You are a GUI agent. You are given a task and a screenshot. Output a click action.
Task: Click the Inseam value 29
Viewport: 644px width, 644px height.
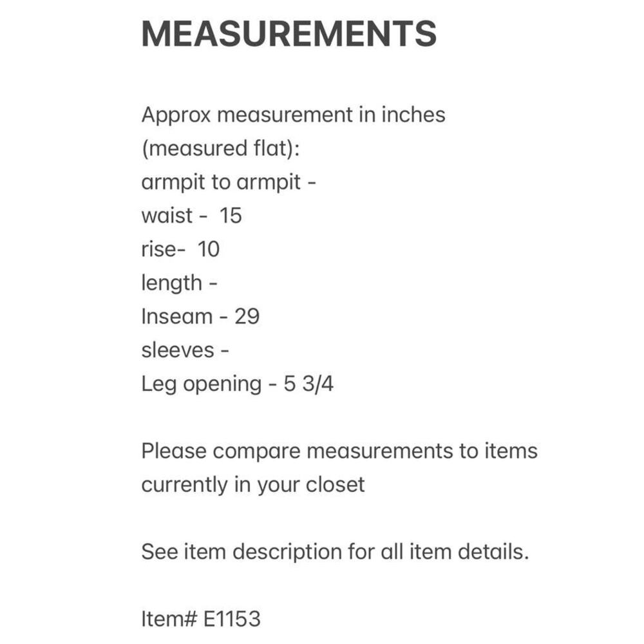247,317
